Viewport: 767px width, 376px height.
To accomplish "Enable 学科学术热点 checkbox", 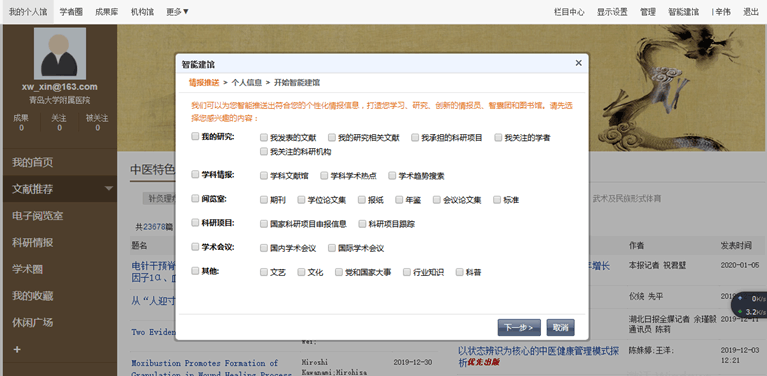I will (324, 175).
